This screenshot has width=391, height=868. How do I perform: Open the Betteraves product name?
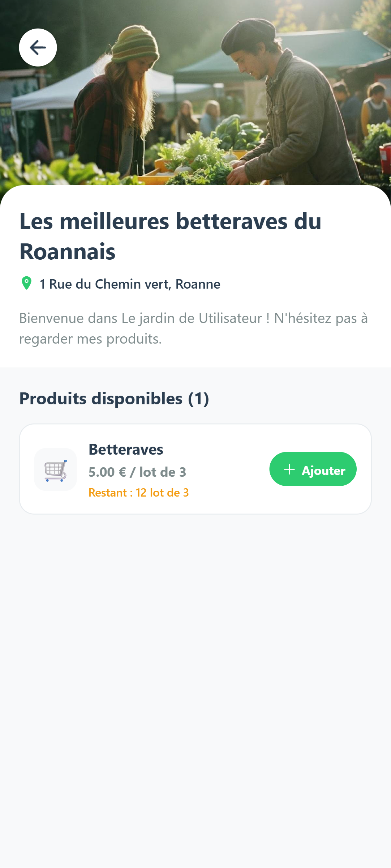coord(126,450)
